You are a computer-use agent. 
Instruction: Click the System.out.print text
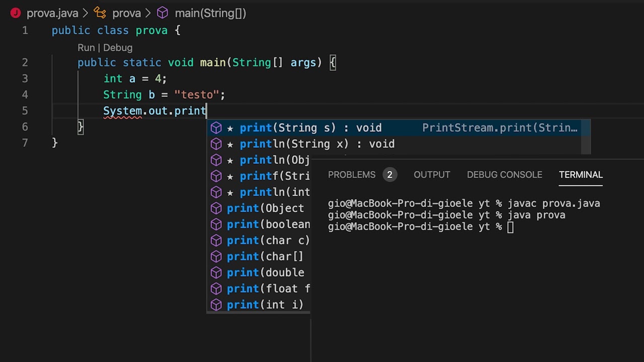click(x=155, y=111)
